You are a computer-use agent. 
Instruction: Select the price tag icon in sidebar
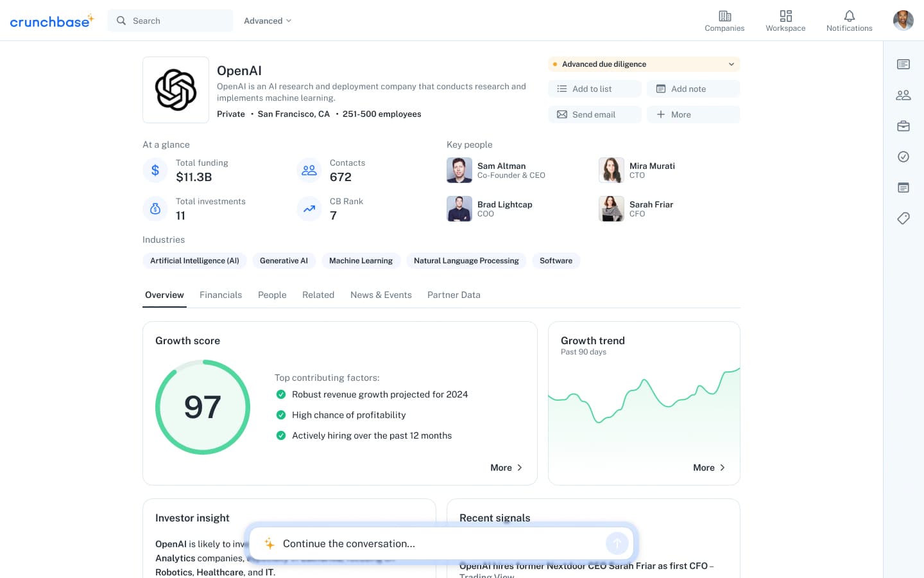[x=903, y=218]
